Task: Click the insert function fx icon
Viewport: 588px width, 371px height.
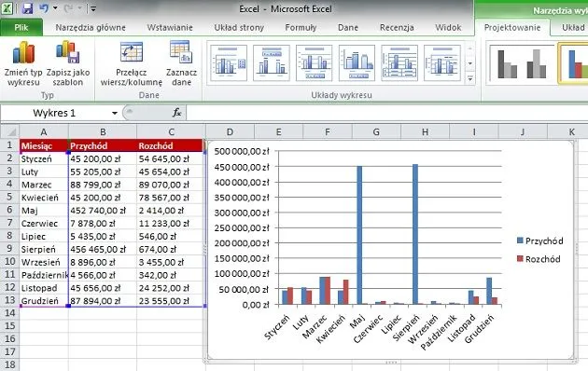Action: 176,112
